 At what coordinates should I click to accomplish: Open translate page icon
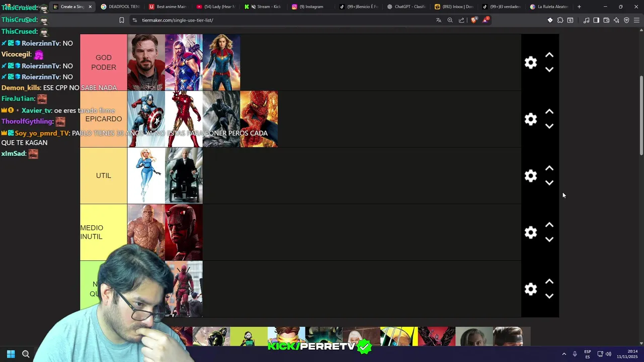click(x=438, y=20)
